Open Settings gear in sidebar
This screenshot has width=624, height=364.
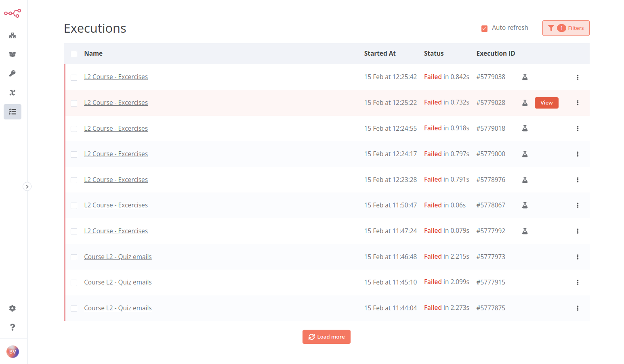[x=13, y=308]
